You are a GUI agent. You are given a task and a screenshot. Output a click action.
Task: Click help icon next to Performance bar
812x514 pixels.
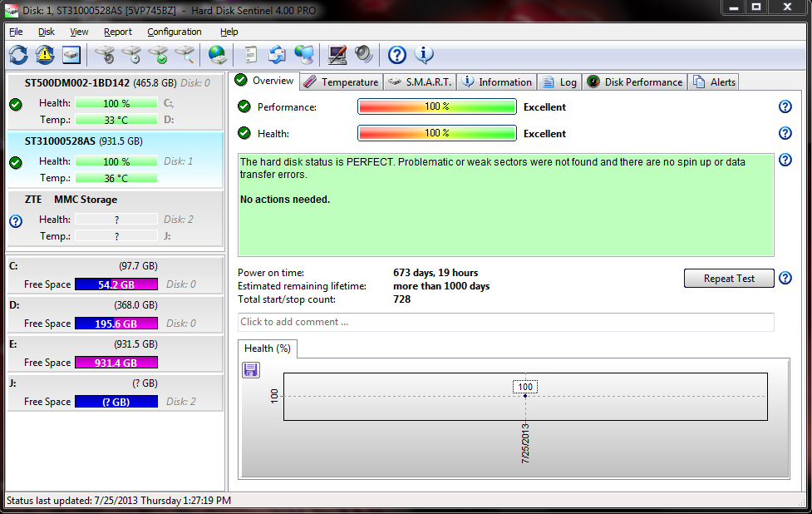[785, 106]
